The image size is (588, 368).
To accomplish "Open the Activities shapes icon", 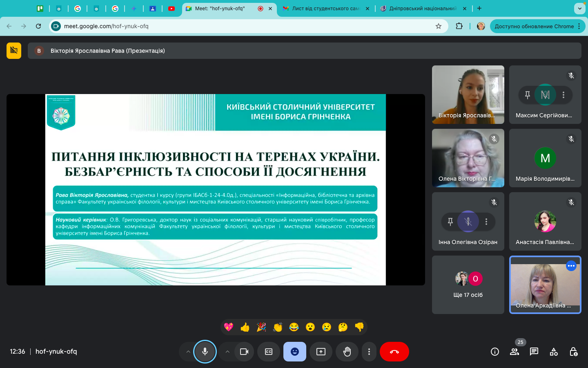I will (x=554, y=352).
